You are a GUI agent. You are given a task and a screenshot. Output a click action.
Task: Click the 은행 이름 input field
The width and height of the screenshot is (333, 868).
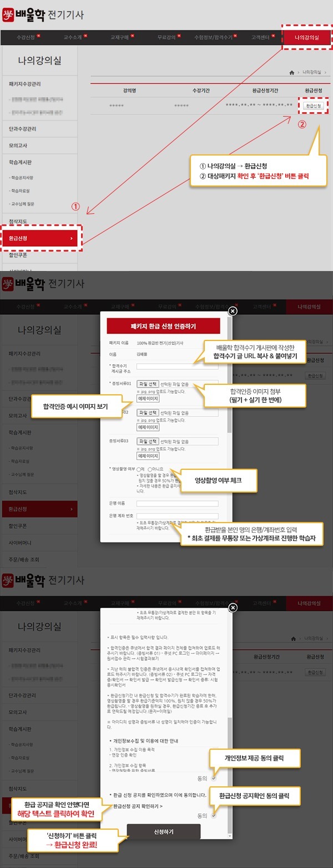click(x=177, y=504)
